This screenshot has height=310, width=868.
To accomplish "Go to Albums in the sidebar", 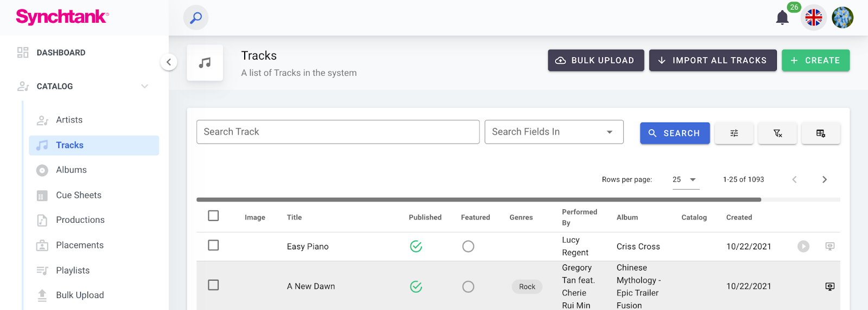I will (71, 170).
